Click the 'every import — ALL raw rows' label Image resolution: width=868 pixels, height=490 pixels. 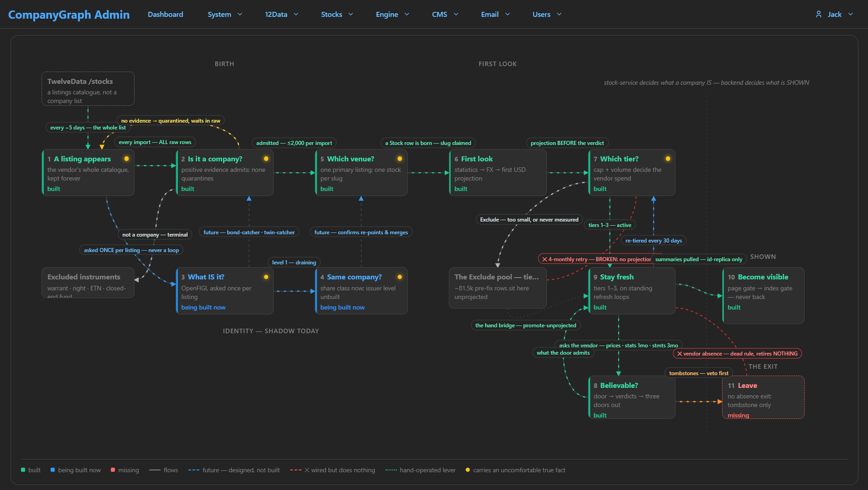click(x=155, y=142)
